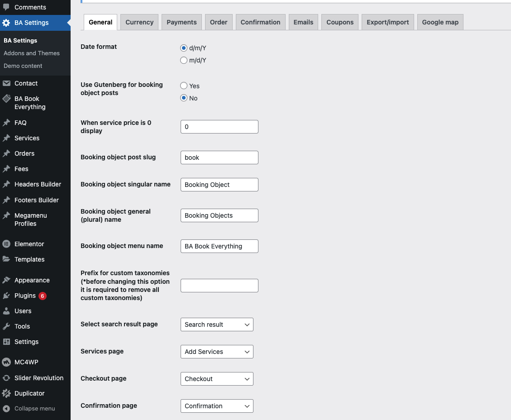
Task: Click the Slider Revolution refresh icon
Action: (x=6, y=378)
